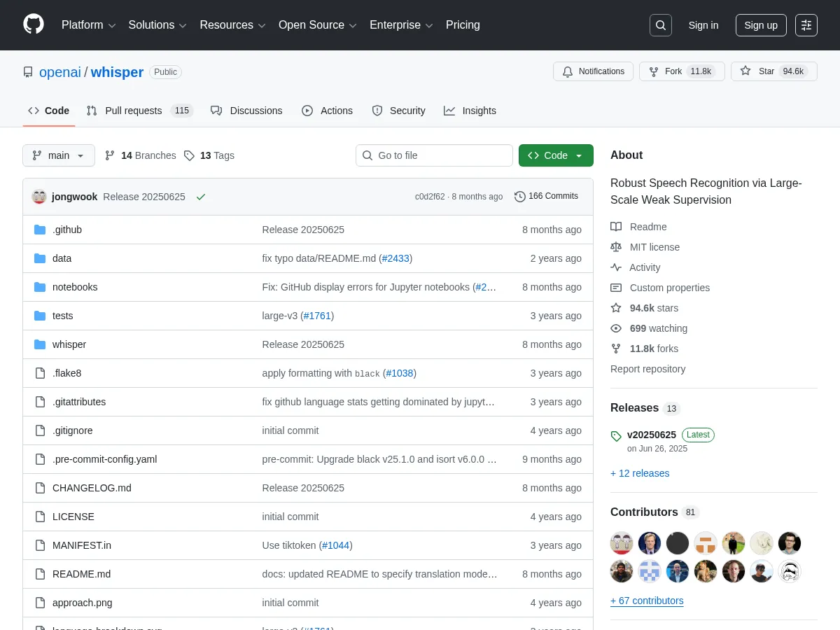
Task: View commit history with 166 Commits
Action: [546, 196]
